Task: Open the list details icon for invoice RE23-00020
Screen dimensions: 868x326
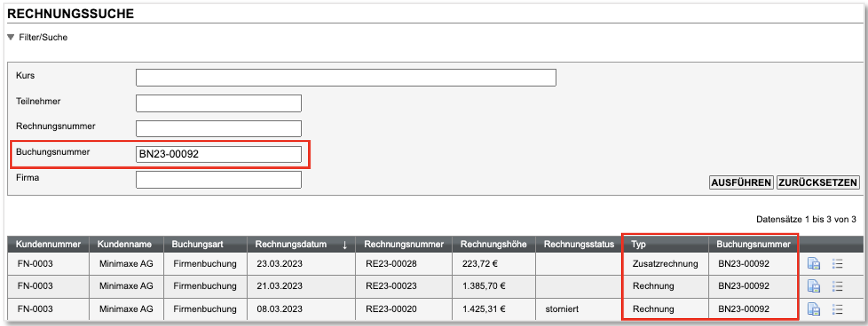Action: (x=837, y=309)
